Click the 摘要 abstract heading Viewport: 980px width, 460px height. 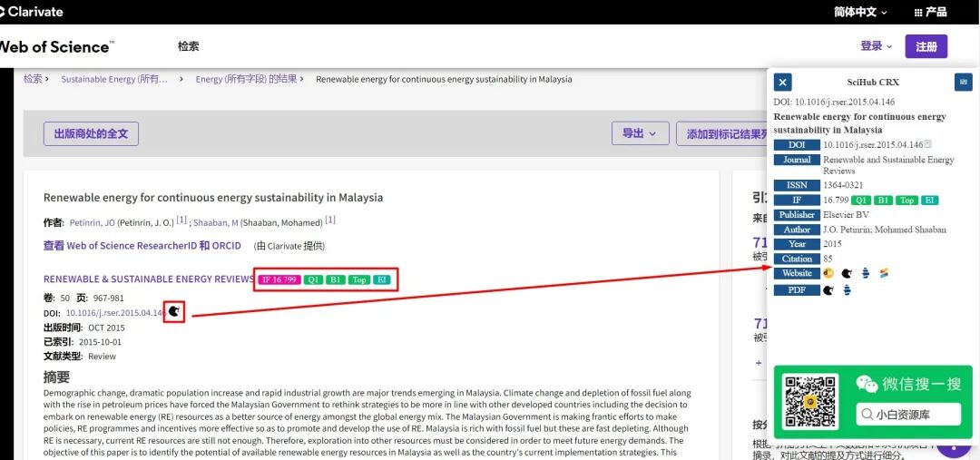(56, 377)
